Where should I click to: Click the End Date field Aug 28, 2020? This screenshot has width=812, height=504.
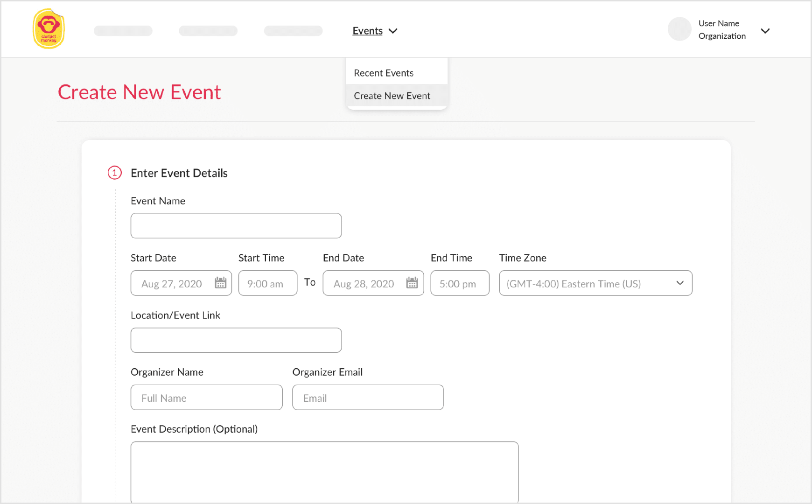coord(373,283)
